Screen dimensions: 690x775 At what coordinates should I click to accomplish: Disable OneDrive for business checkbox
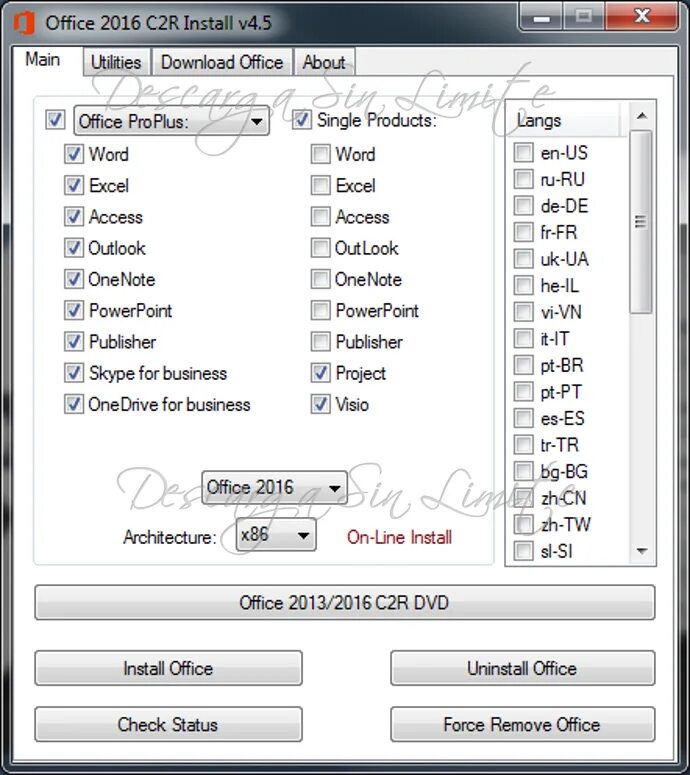point(74,404)
